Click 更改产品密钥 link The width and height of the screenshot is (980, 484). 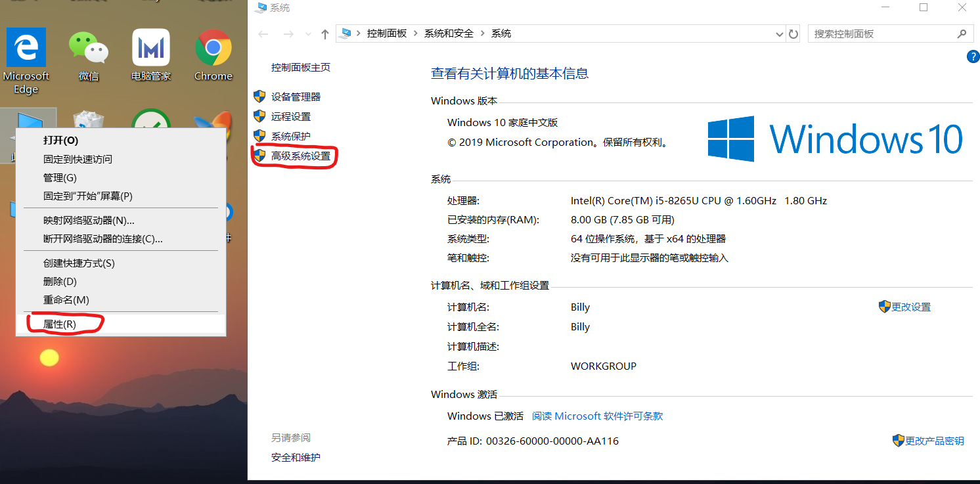click(935, 441)
